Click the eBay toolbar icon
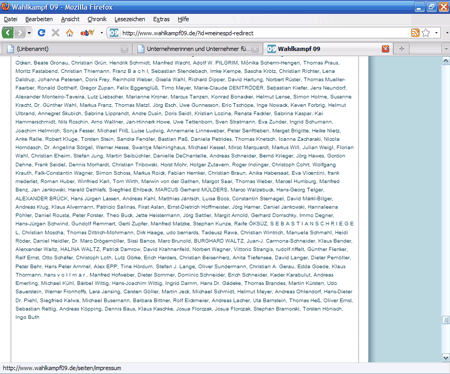 (x=87, y=33)
